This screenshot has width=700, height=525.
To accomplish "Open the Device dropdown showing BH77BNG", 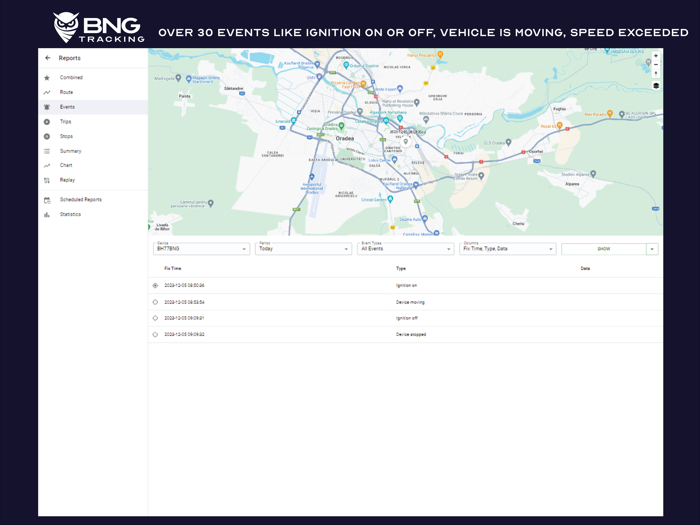I will pos(201,249).
